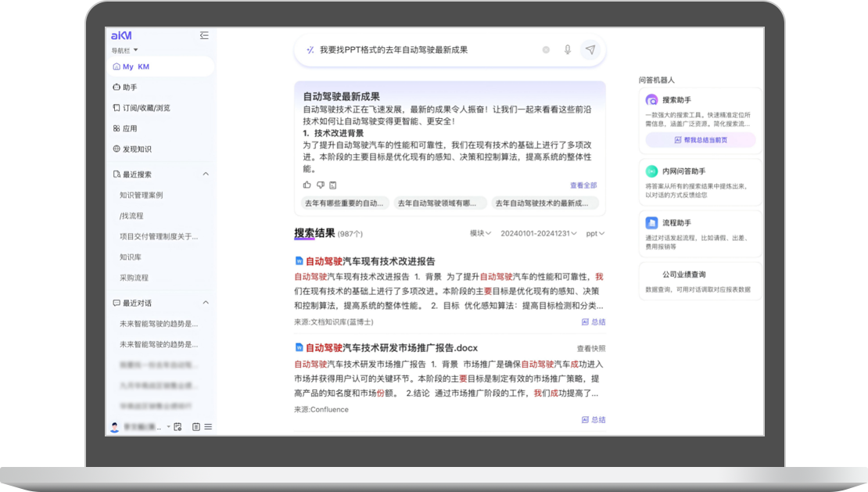Click the 搜索助手 robot icon
868x492 pixels.
click(x=651, y=100)
